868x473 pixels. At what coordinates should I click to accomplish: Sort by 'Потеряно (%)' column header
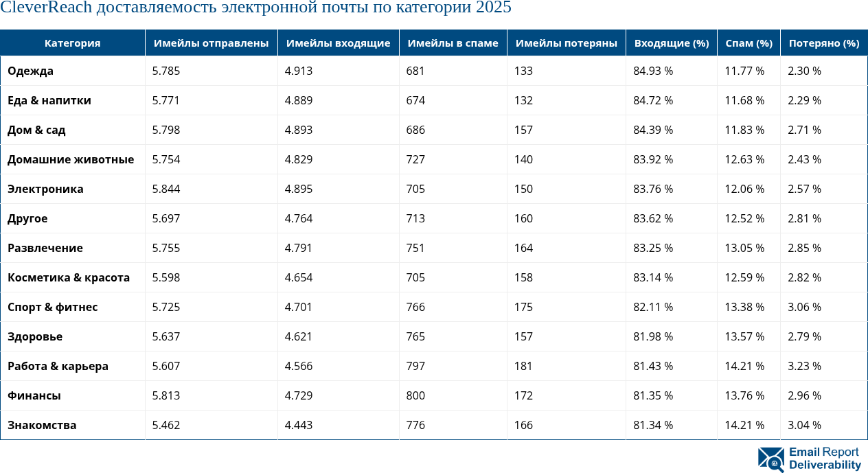click(x=824, y=43)
